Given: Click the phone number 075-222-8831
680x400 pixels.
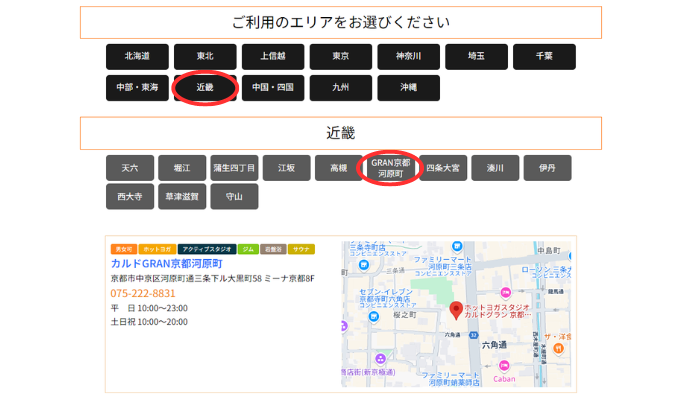Looking at the screenshot, I should point(143,293).
